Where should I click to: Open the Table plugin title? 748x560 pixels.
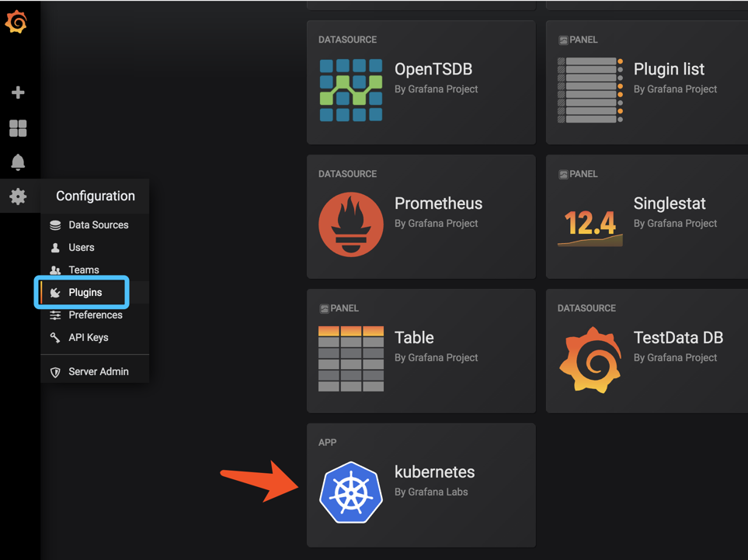(414, 338)
